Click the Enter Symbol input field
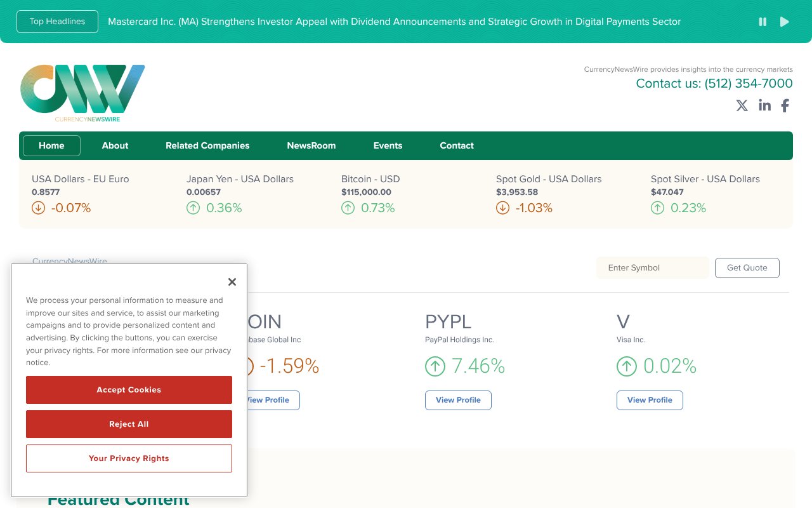 pyautogui.click(x=652, y=267)
